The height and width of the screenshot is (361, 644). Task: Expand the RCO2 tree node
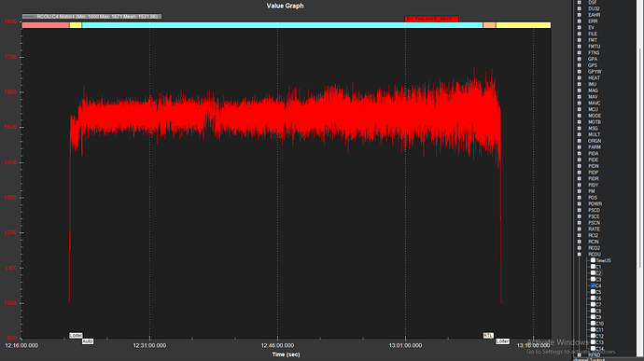[x=579, y=248]
